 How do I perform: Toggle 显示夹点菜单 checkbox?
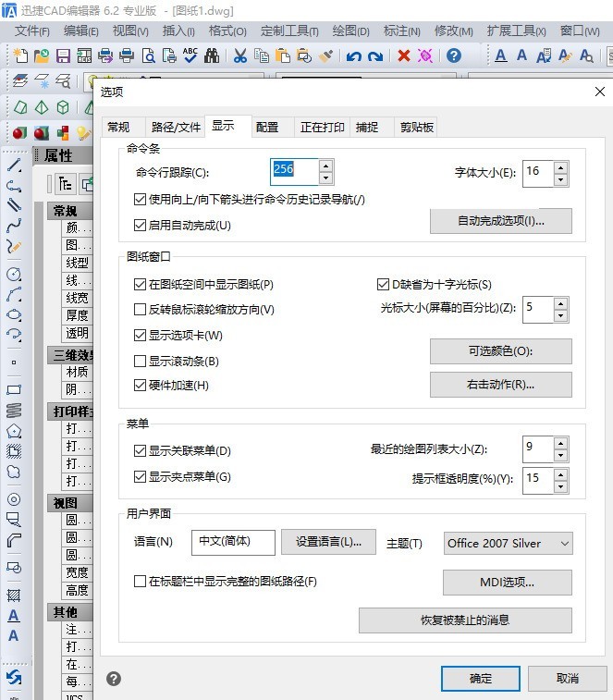pyautogui.click(x=141, y=477)
